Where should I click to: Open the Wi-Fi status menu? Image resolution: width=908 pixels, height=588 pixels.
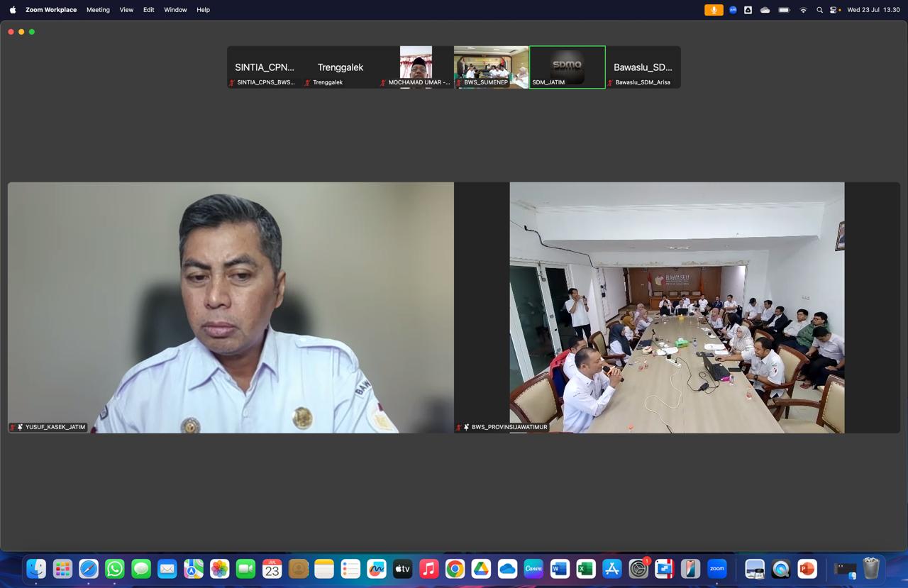click(x=803, y=10)
